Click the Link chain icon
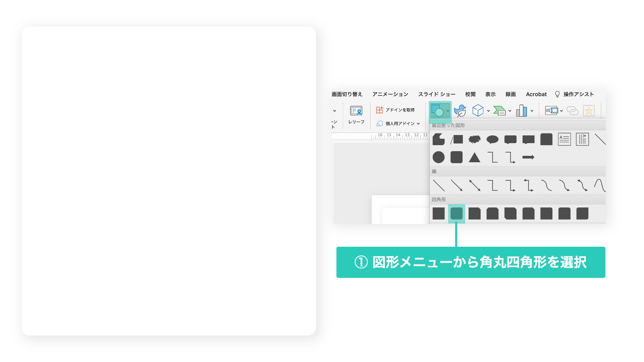644x362 pixels. (x=573, y=111)
